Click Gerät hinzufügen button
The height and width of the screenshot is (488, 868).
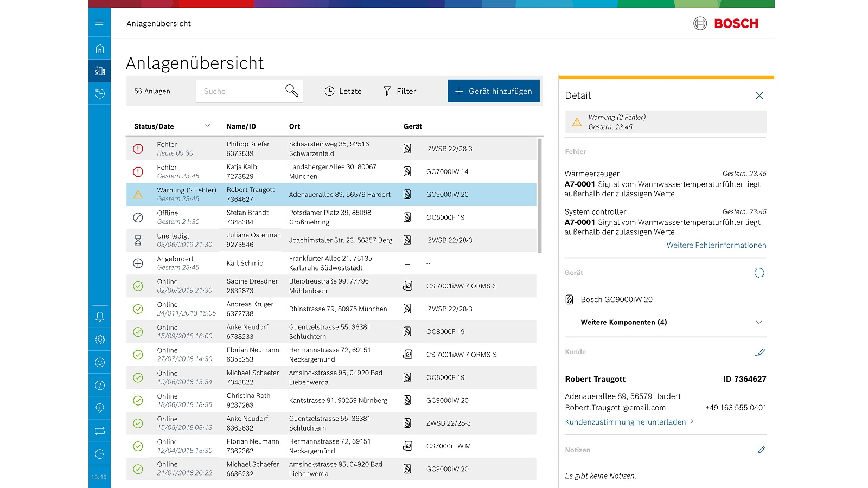click(x=493, y=91)
